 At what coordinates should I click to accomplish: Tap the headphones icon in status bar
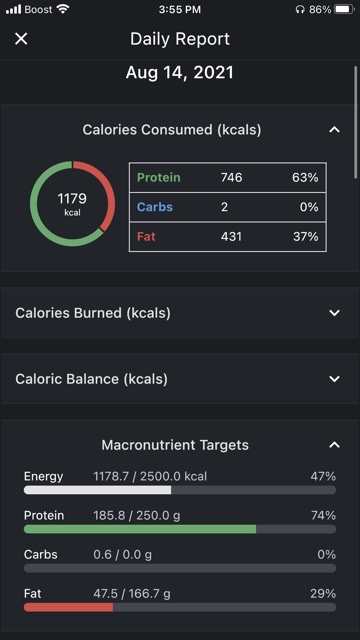tap(300, 9)
